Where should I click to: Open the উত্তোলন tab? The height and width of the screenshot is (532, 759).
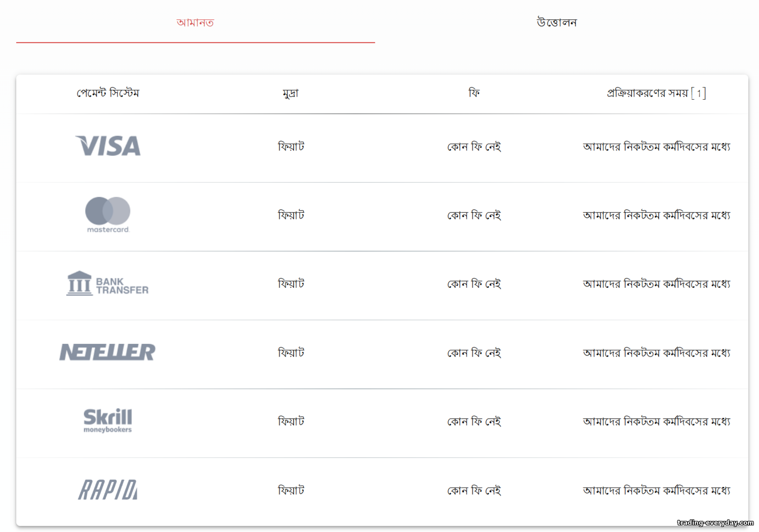click(557, 22)
